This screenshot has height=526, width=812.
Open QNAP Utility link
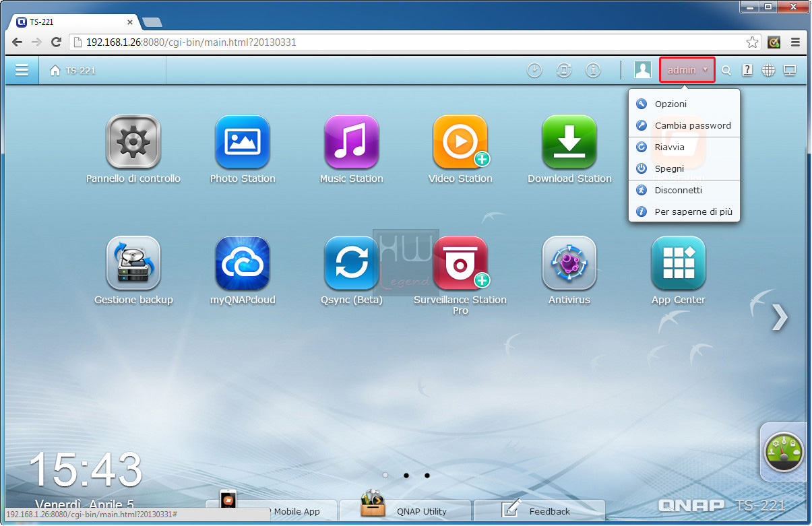405,510
